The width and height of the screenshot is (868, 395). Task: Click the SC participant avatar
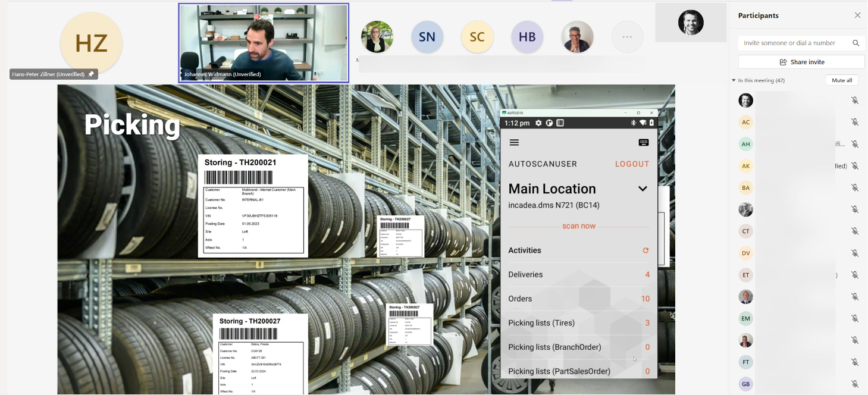tap(477, 37)
